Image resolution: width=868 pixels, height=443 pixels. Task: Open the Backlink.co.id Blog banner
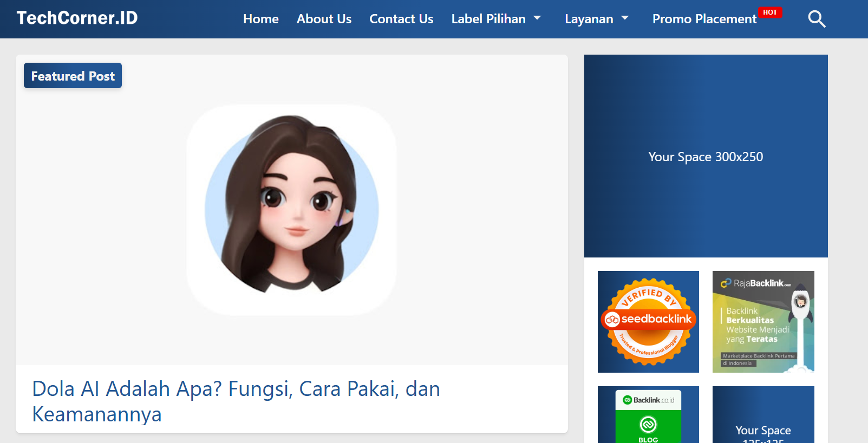point(648,415)
